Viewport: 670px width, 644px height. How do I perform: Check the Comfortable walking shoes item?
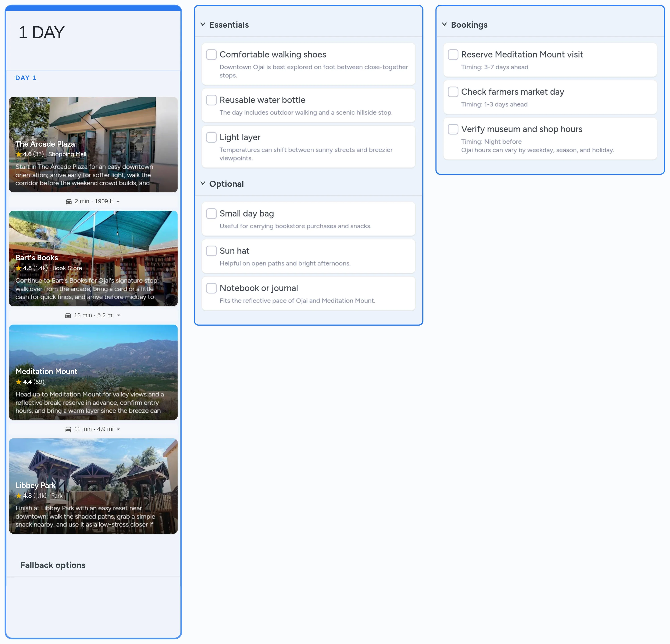pos(211,54)
